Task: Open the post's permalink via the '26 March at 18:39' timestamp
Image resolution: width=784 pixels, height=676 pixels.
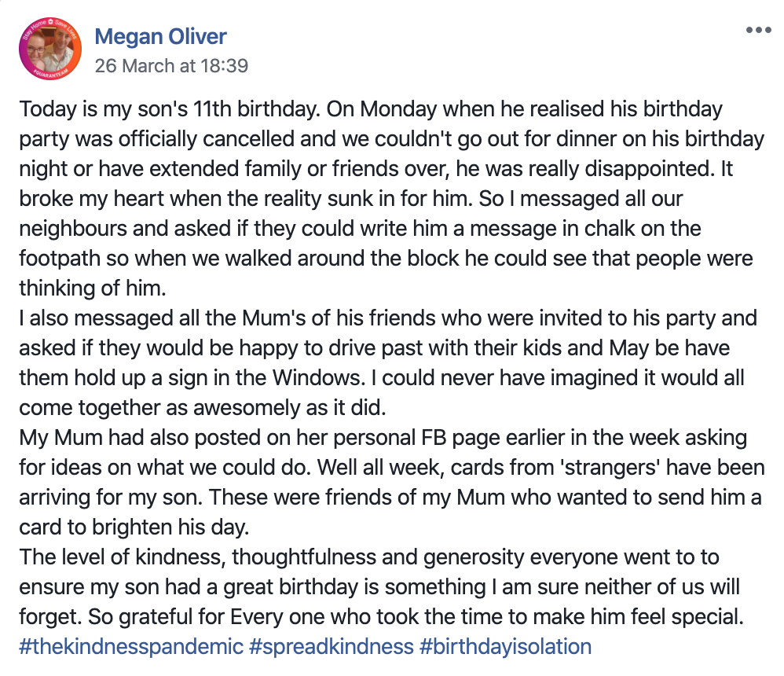Action: [x=171, y=65]
